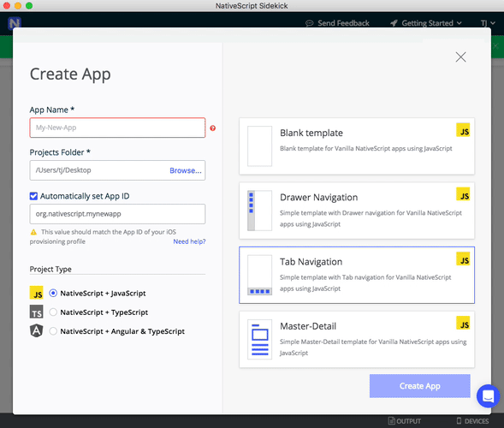Click the JS badge on Drawer Navigation
Viewport: 504px width, 428px height.
coord(463,194)
